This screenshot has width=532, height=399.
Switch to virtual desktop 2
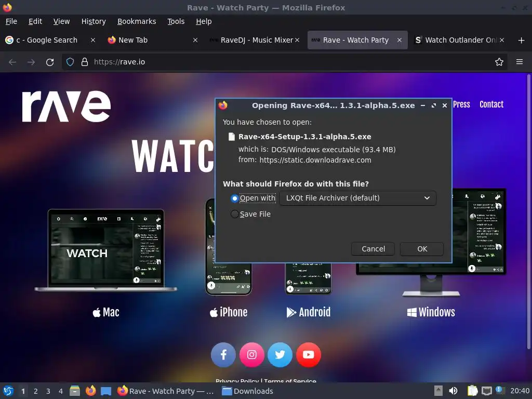point(35,391)
